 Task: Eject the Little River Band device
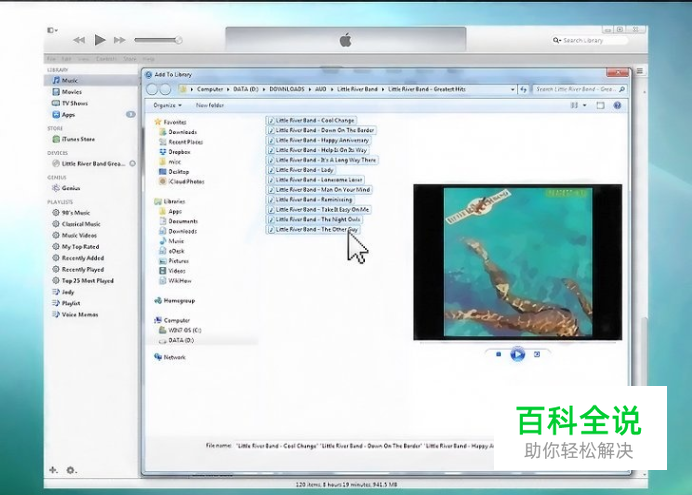[x=132, y=164]
